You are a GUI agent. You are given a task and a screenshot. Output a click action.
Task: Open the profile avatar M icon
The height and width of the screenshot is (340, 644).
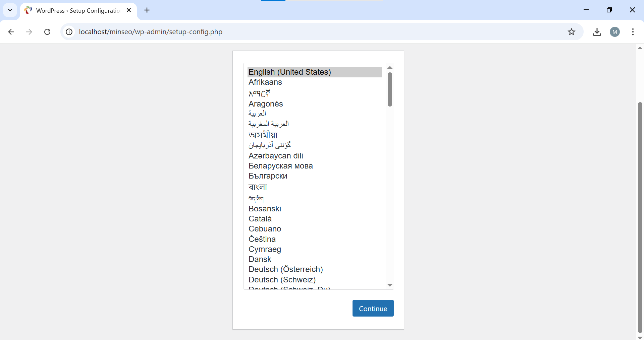614,32
